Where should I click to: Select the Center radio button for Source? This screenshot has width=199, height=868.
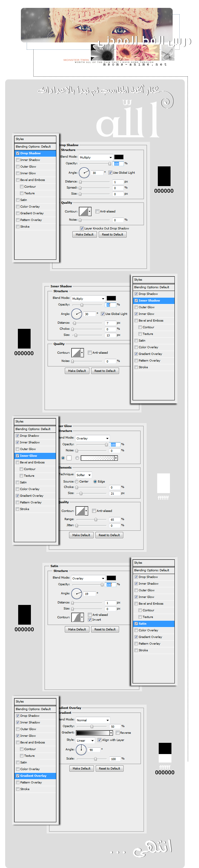(x=77, y=482)
